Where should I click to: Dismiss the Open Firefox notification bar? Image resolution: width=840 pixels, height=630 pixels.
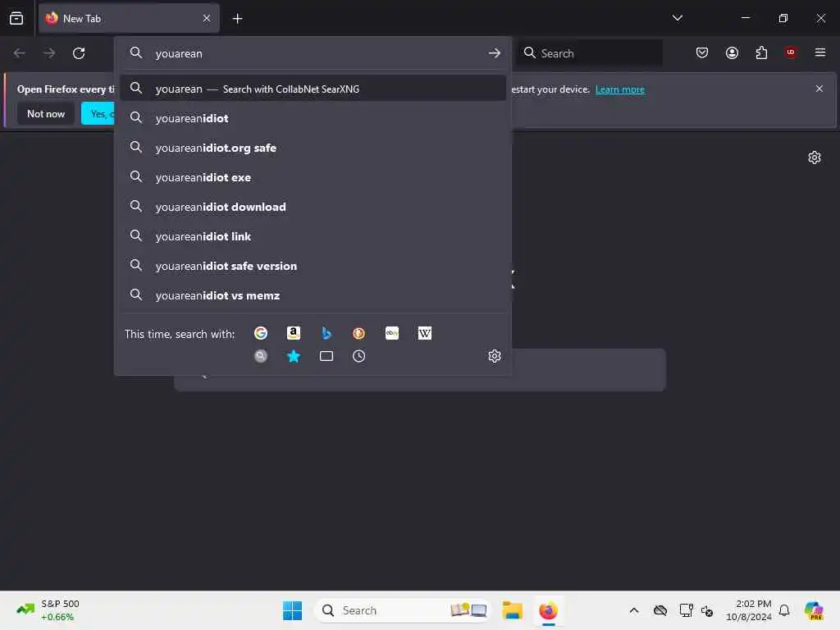[x=819, y=89]
